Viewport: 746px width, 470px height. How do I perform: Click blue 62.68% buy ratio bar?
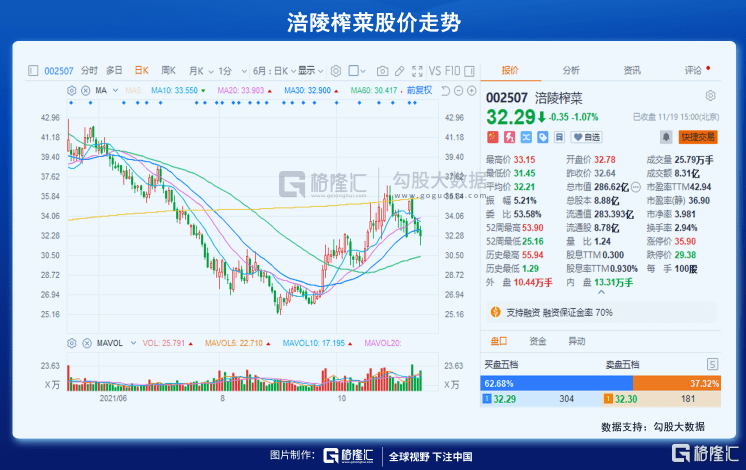tap(557, 383)
